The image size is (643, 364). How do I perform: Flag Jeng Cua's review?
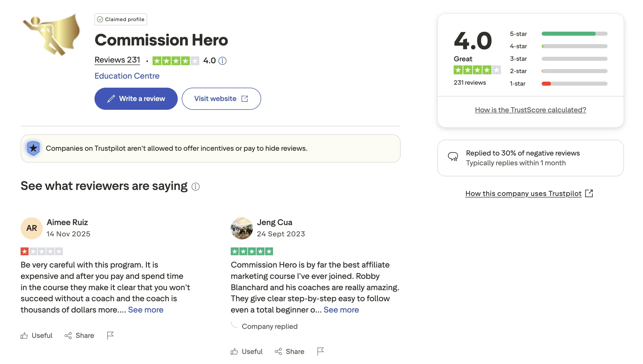320,351
